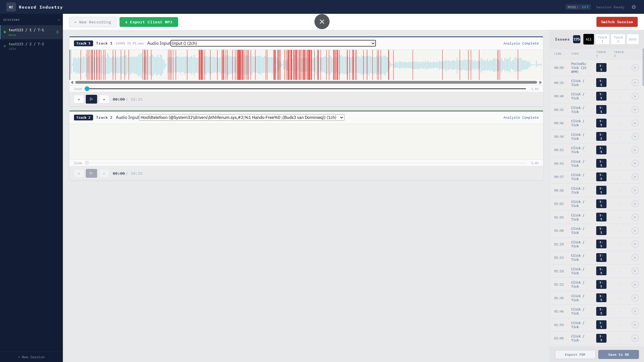Screen dimensions: 644x362
Task: Play issue at 01:46
Action: coord(635,311)
